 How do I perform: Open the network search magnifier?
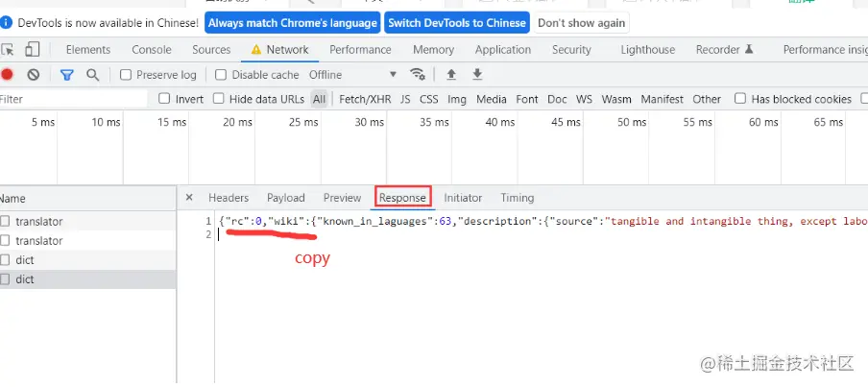pyautogui.click(x=93, y=75)
